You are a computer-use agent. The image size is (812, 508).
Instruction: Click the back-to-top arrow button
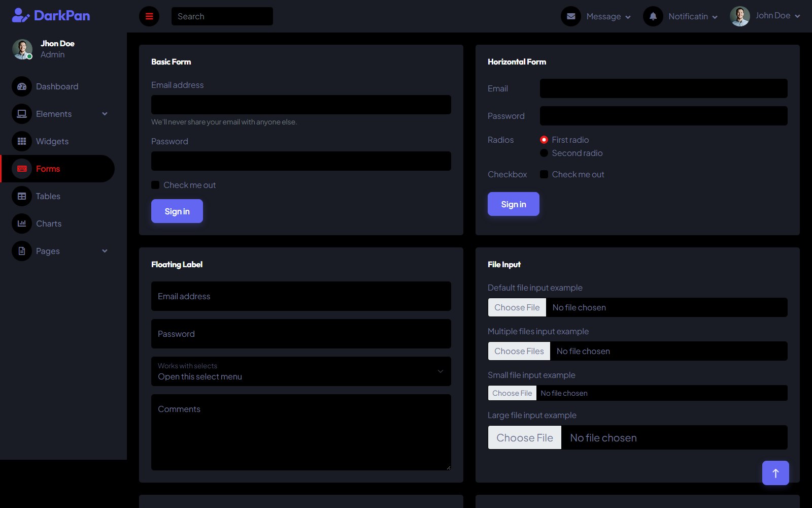click(775, 473)
